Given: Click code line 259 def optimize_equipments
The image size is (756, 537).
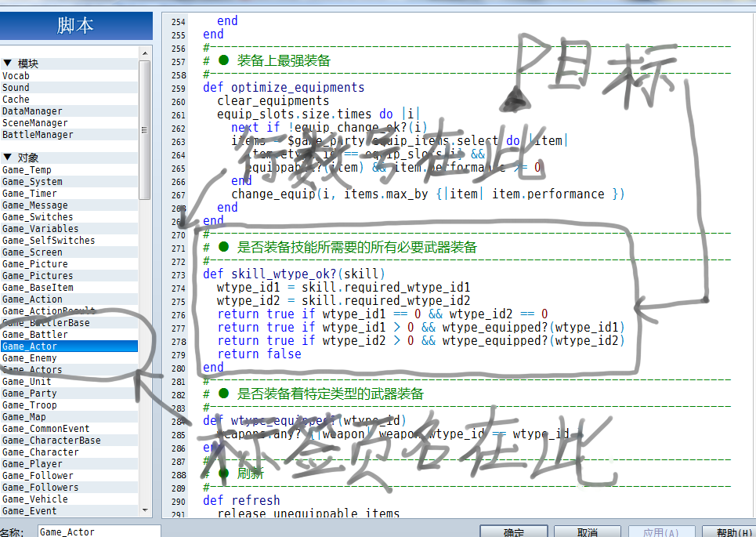Looking at the screenshot, I should 284,87.
